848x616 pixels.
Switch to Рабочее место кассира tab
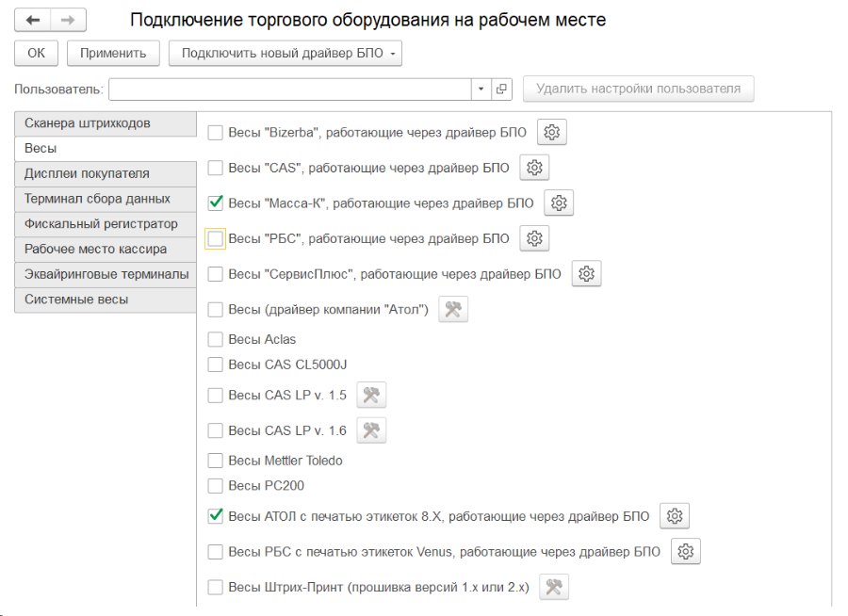click(x=106, y=250)
